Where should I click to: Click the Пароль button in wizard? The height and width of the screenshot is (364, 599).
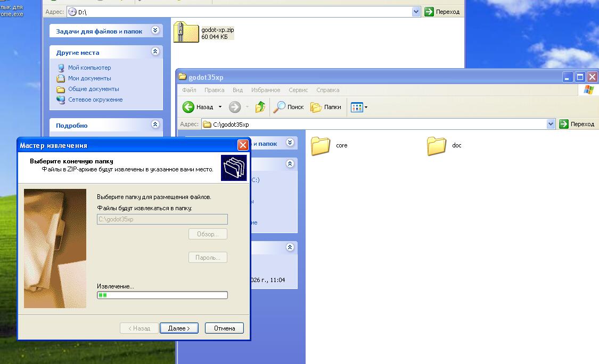208,258
